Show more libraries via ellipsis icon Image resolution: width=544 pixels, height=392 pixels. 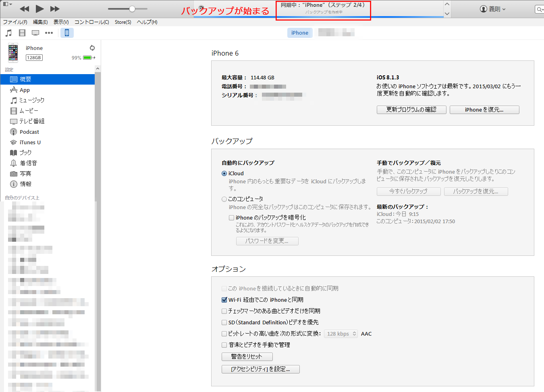coord(49,33)
